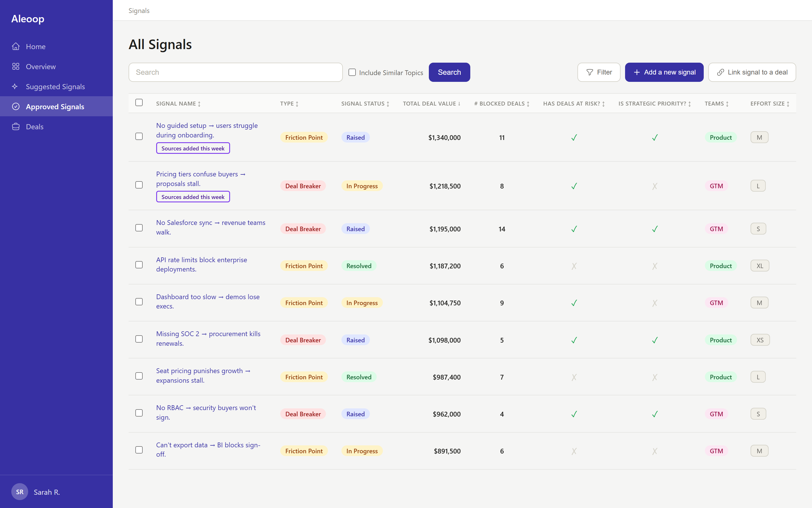Click Sources added this week badge on No guided setup

[x=193, y=148]
